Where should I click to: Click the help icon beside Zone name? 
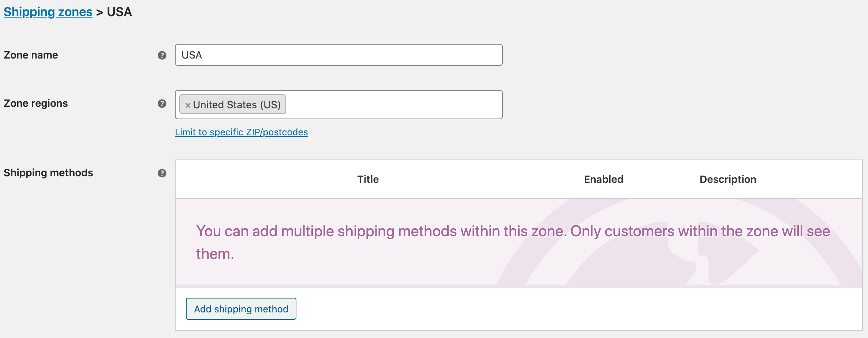click(162, 55)
